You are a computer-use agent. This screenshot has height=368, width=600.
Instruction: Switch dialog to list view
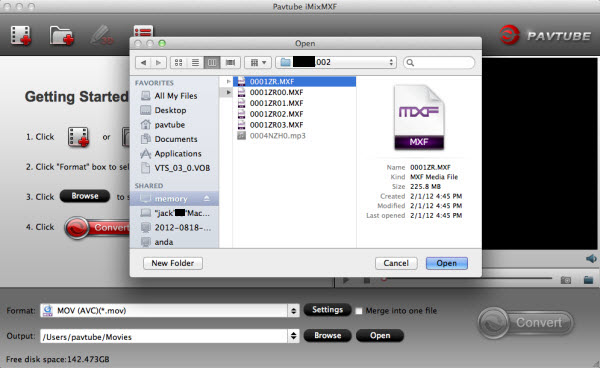(x=195, y=62)
